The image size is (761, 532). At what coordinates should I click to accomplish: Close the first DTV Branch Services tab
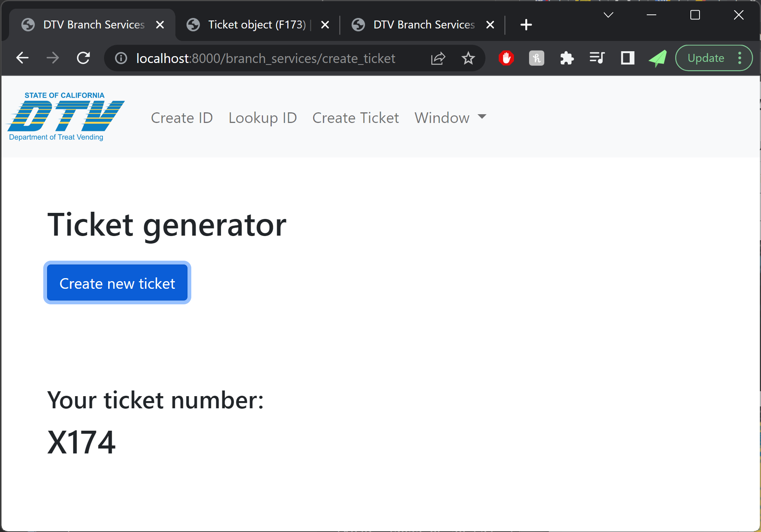[160, 25]
